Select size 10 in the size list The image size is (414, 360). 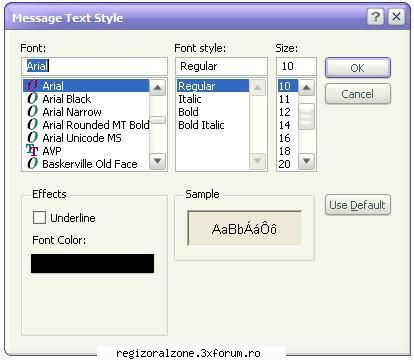coord(288,86)
